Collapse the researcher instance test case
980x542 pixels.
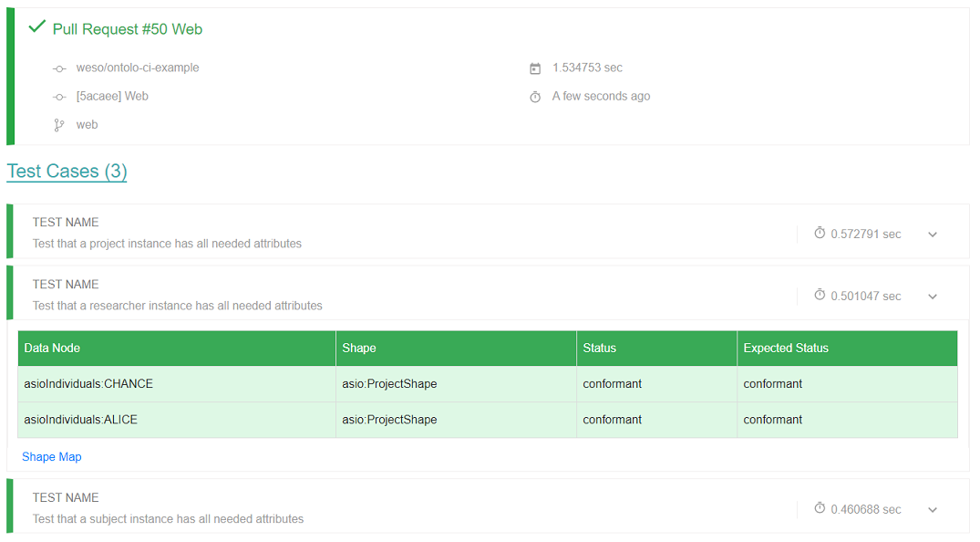(933, 297)
